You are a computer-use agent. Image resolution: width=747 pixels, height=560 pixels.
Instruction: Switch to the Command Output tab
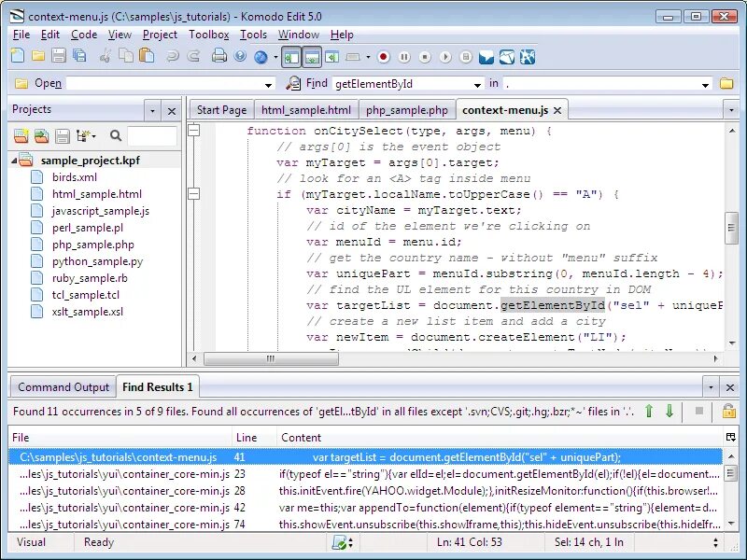[x=63, y=387]
